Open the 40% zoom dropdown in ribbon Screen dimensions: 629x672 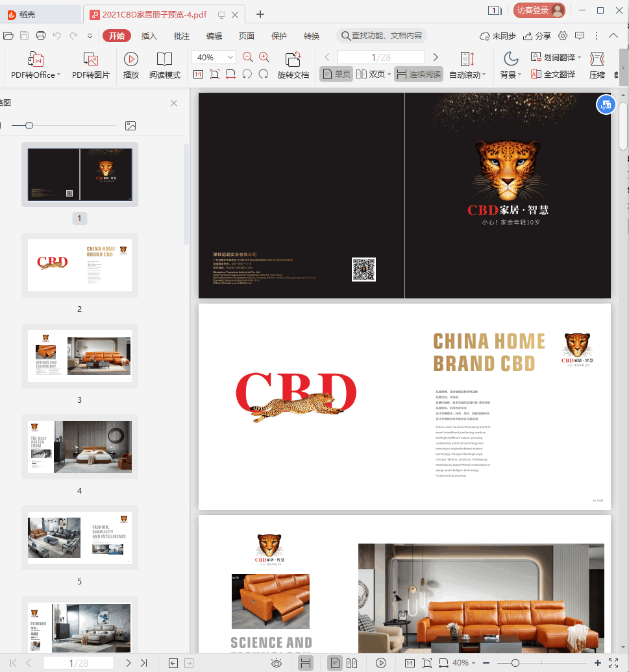tap(230, 57)
